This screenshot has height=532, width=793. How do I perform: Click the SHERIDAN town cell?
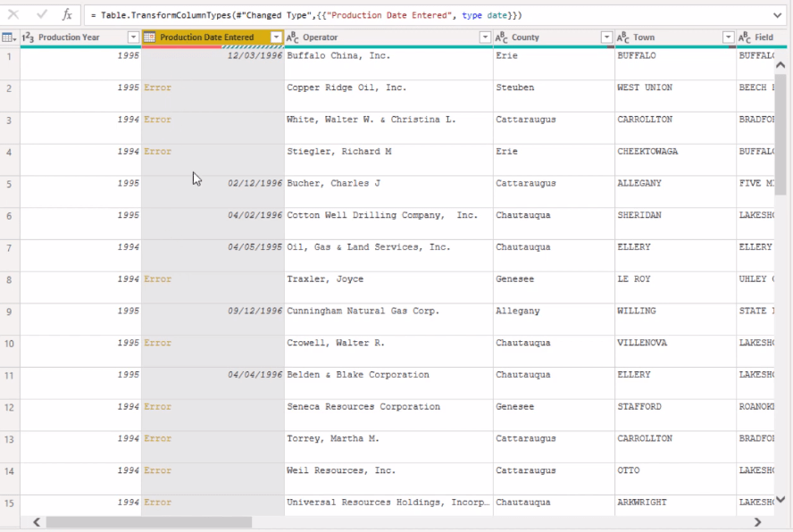pos(675,223)
